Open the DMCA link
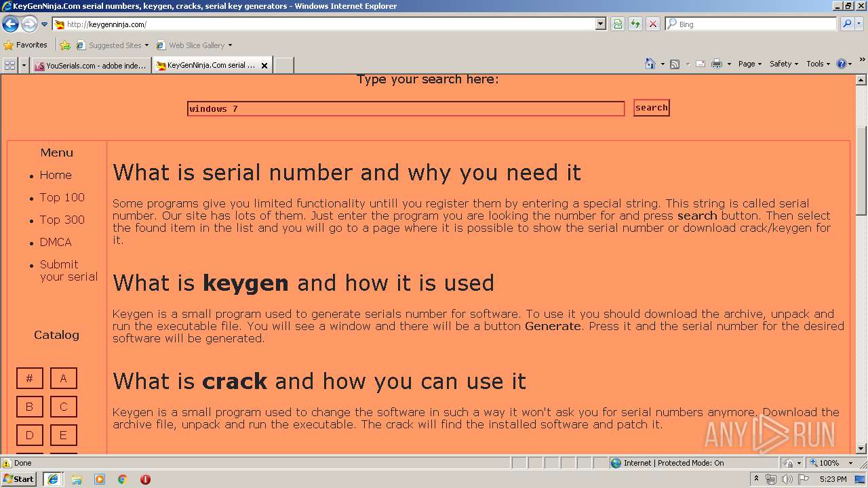 [56, 242]
